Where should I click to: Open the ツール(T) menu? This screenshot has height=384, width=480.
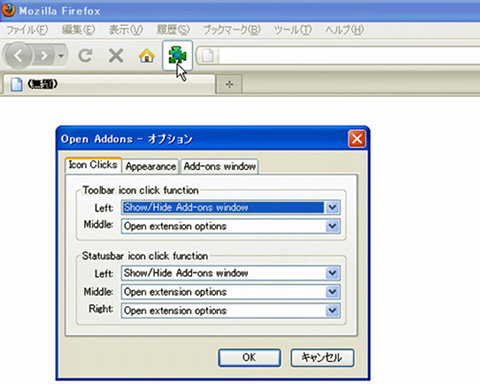(293, 30)
